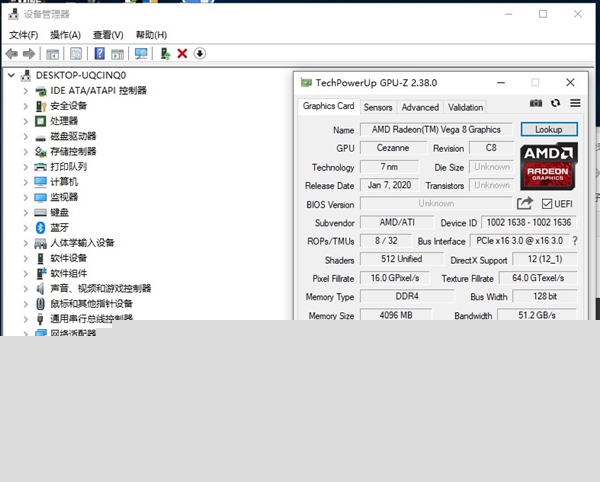Switch to the Validation tab
Screen dimensions: 600x482
[x=465, y=107]
